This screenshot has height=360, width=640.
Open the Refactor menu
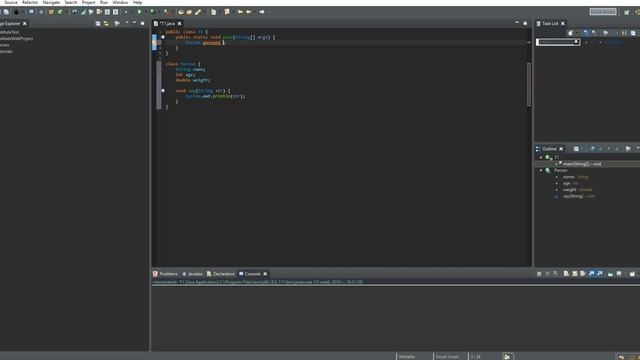[x=30, y=2]
